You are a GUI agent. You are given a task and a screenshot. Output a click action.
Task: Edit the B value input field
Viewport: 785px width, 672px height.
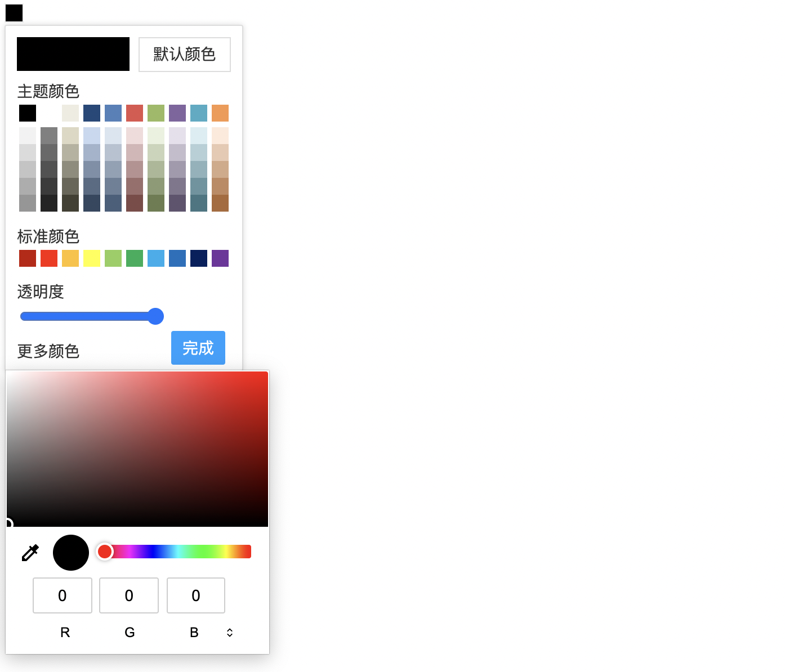[x=196, y=595]
